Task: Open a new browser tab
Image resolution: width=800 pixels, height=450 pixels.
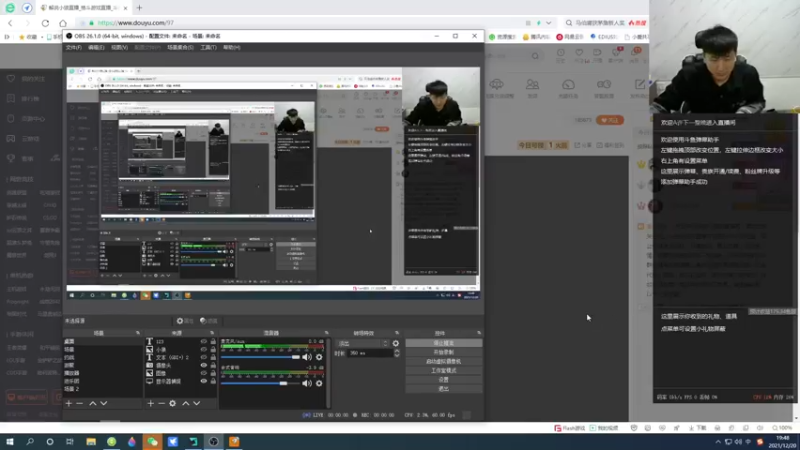Action: pyautogui.click(x=139, y=8)
